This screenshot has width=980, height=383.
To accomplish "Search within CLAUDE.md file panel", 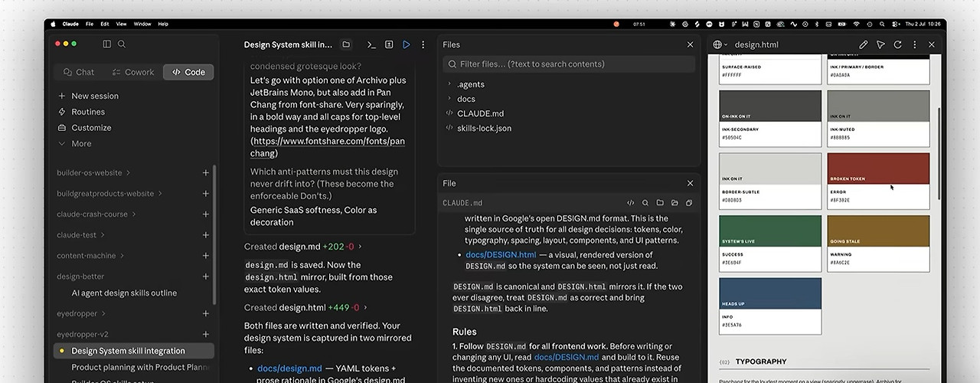I will 645,203.
